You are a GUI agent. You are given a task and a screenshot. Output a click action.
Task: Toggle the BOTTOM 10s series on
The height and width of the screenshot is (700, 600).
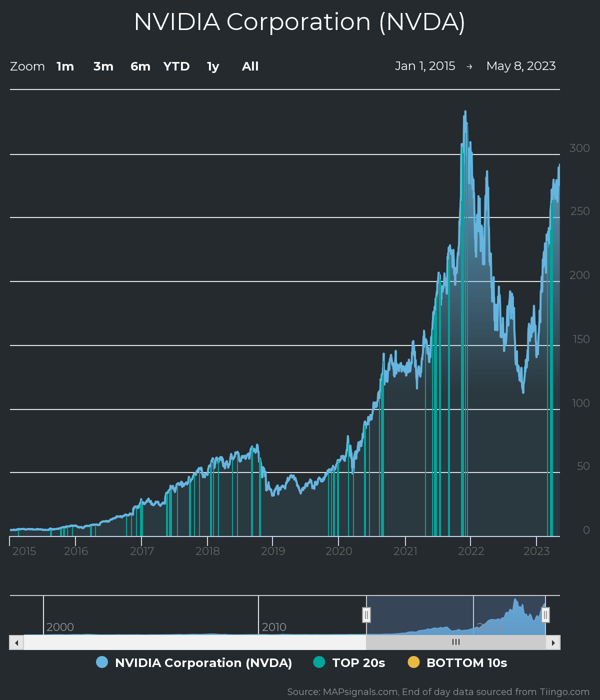pos(466,662)
